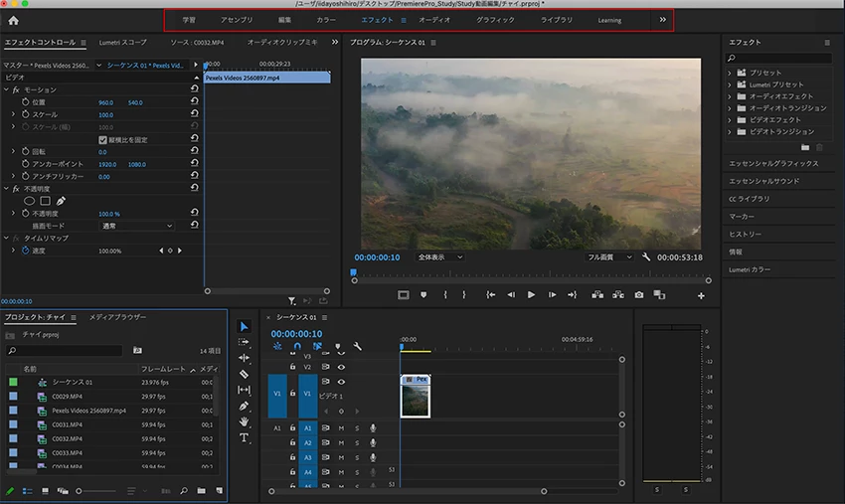Screen dimensions: 845x504
Task: Open the フル画質 playback resolution dropdown
Action: tap(609, 256)
